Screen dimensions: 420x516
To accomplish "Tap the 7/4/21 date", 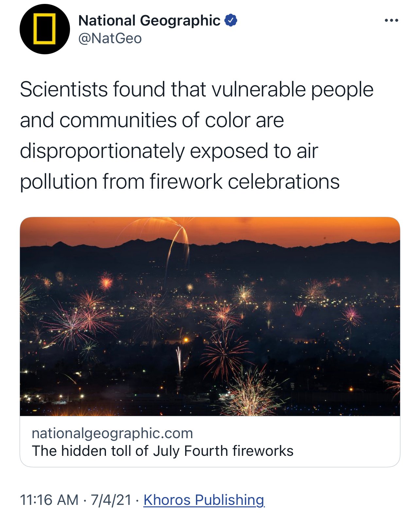I will [x=111, y=500].
